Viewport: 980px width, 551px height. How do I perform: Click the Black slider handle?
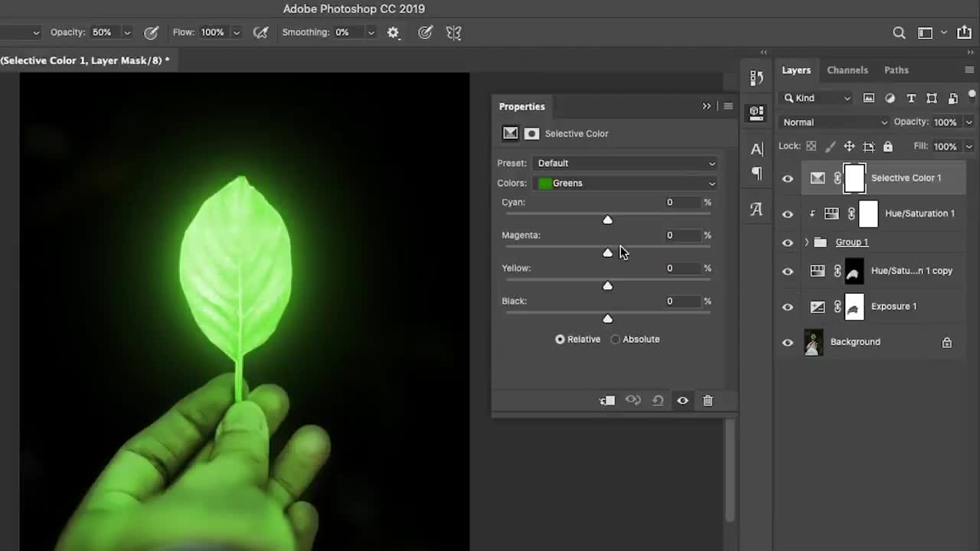607,318
